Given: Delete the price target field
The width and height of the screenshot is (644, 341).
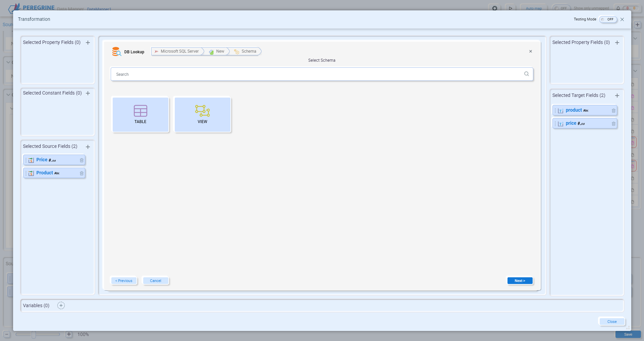Looking at the screenshot, I should tap(613, 124).
